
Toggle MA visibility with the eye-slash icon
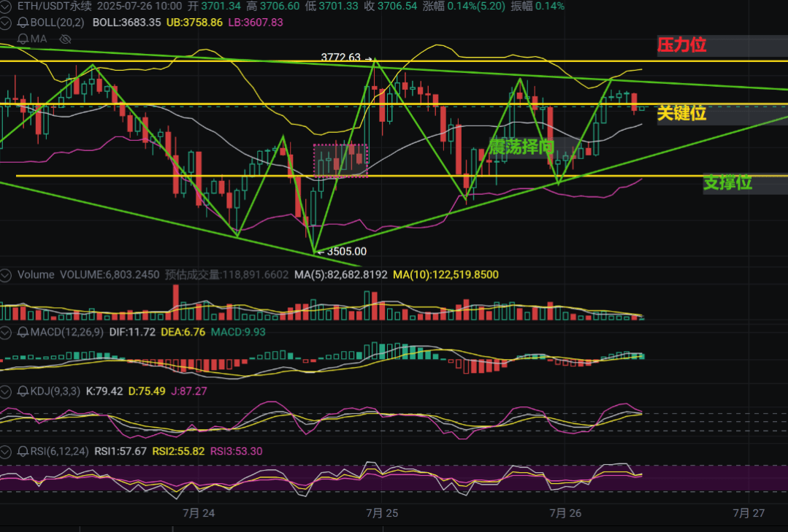65,39
